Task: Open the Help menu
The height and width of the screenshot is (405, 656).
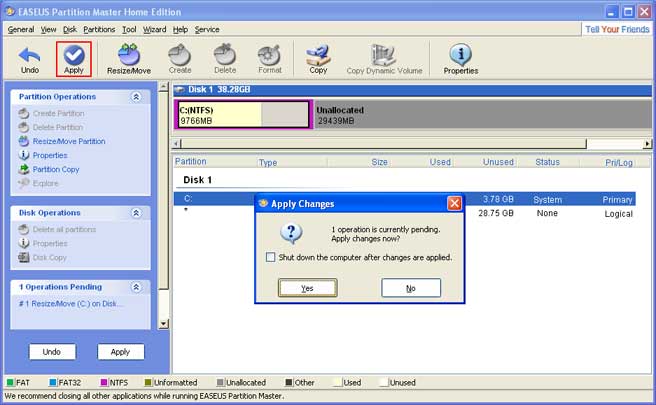Action: [180, 30]
